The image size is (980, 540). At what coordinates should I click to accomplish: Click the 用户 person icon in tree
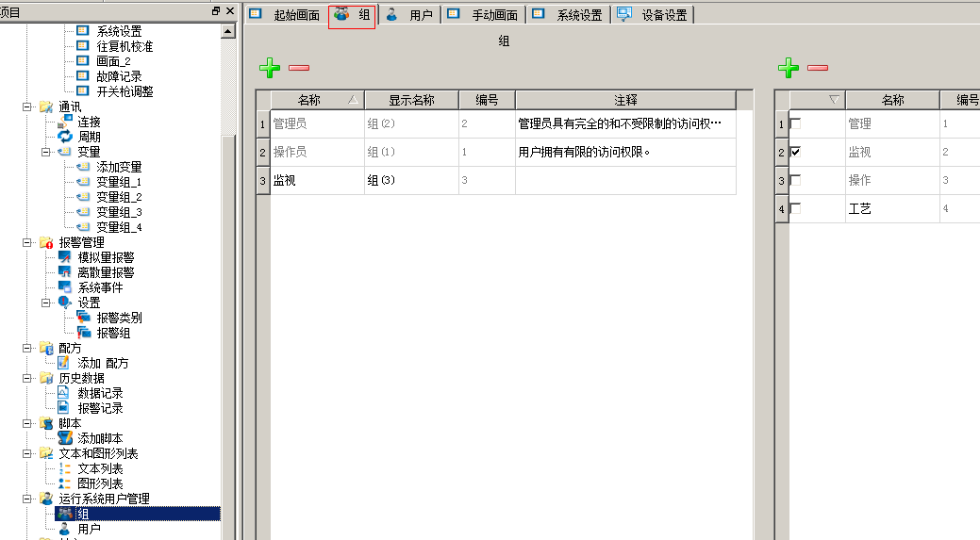[x=64, y=528]
